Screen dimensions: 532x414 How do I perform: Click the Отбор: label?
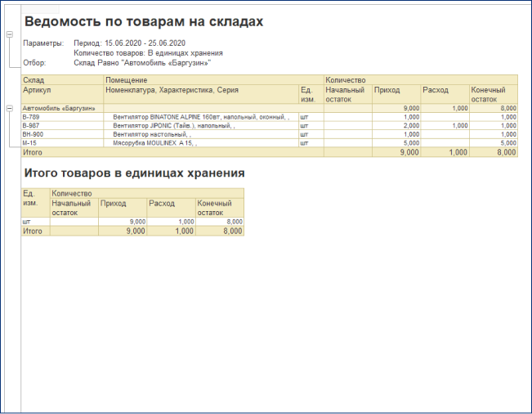tap(34, 63)
